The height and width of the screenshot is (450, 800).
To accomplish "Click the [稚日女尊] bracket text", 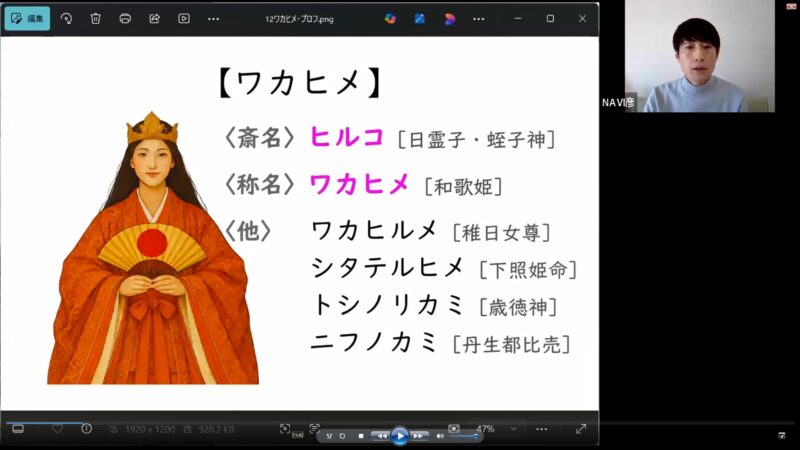I will 502,233.
